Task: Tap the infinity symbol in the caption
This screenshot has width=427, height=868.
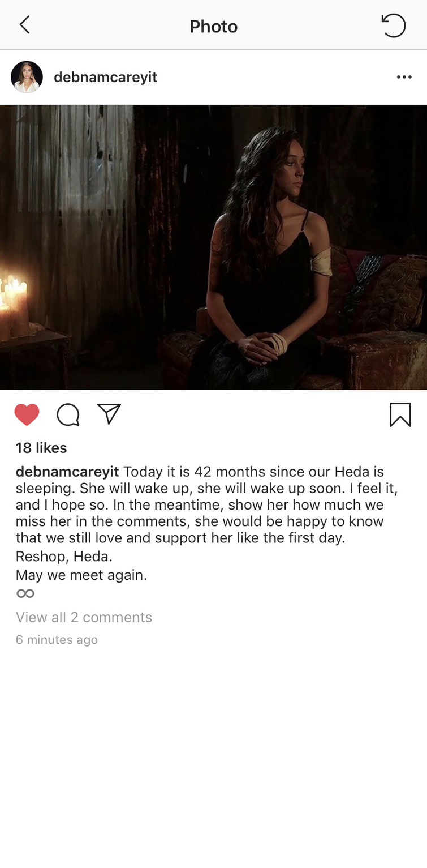Action: pyautogui.click(x=25, y=593)
